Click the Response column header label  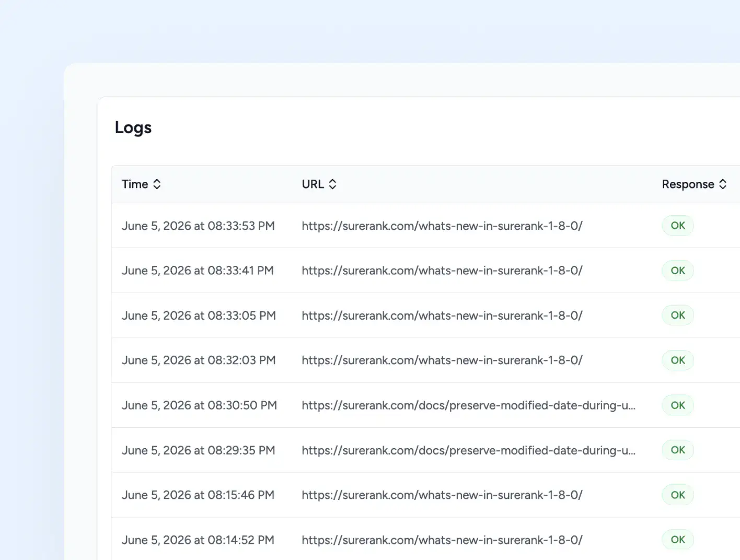[x=688, y=184]
